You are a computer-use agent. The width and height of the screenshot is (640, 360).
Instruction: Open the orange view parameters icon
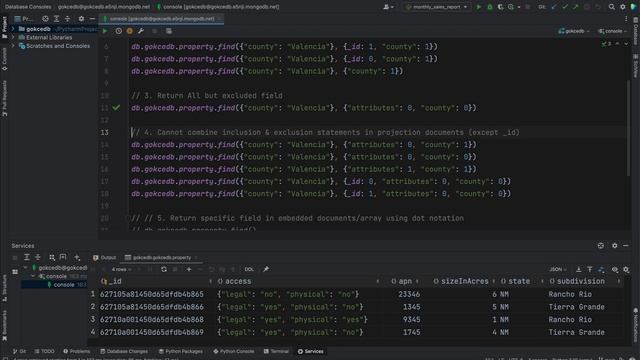point(130,31)
